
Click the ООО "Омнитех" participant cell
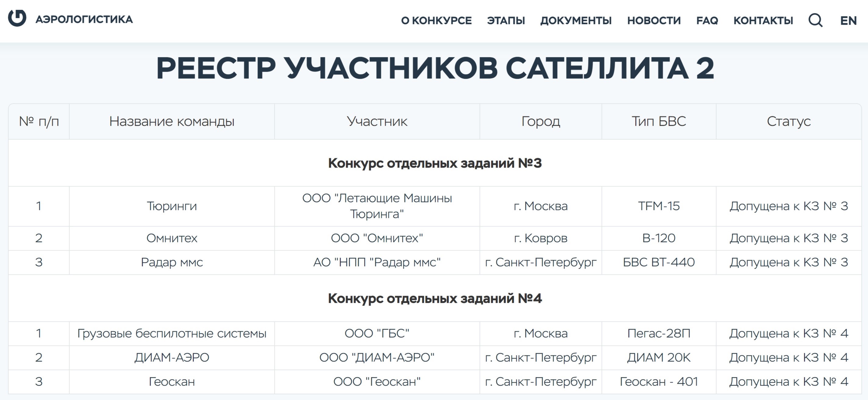[x=377, y=238]
